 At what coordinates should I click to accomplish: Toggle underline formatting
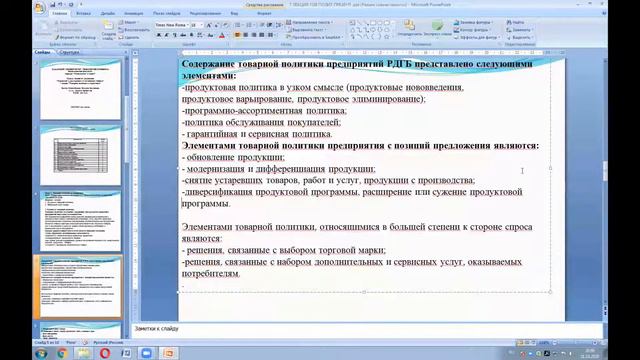(x=175, y=35)
